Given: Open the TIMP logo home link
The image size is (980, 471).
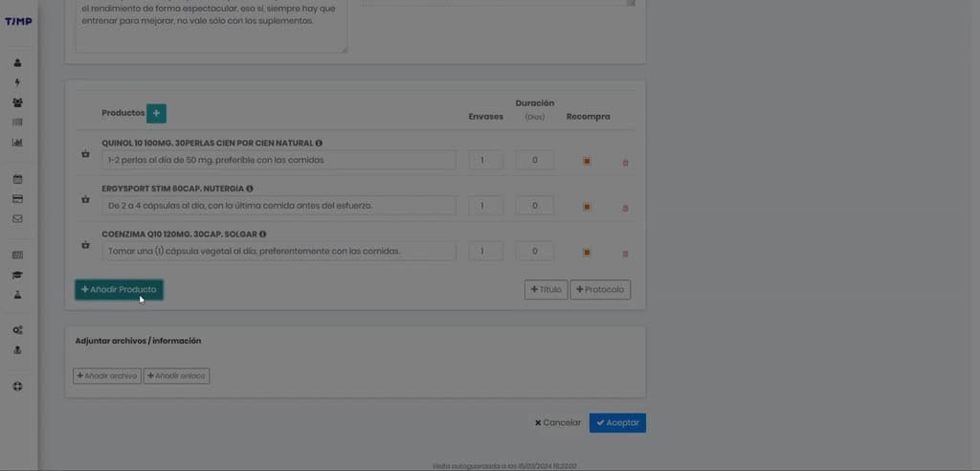Looking at the screenshot, I should (18, 21).
